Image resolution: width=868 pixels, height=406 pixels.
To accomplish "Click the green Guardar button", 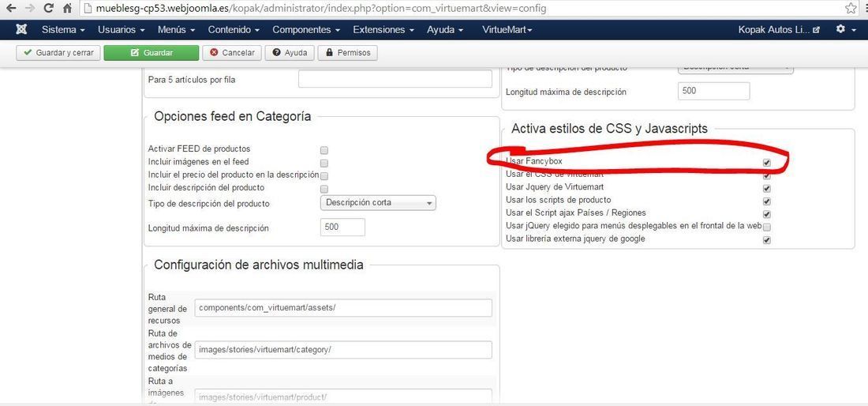I will tap(152, 53).
